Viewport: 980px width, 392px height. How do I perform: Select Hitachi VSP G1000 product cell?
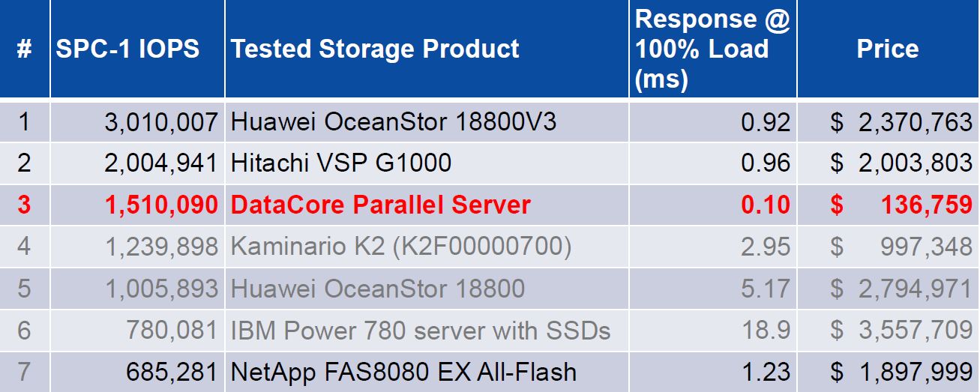point(341,163)
